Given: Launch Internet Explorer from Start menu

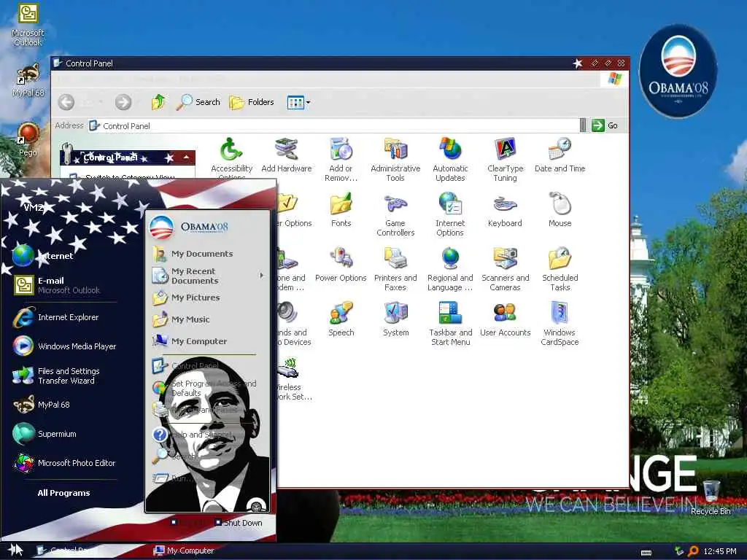Looking at the screenshot, I should pos(56,317).
